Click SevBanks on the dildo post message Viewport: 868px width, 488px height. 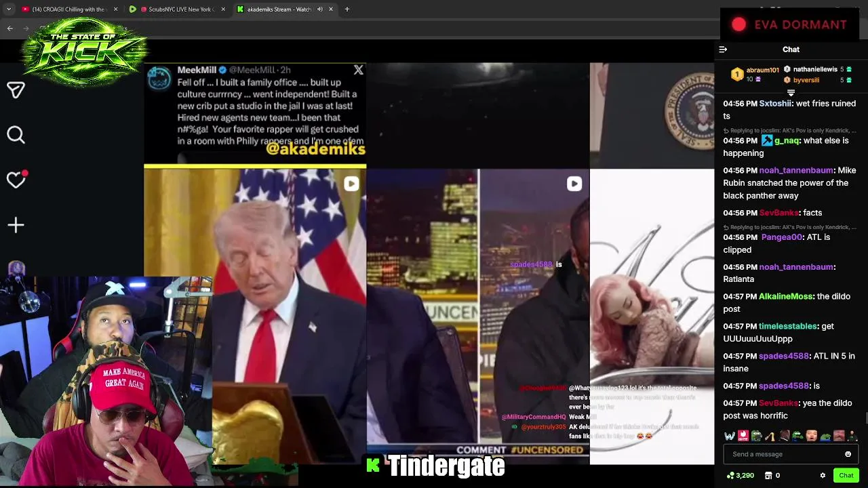(x=778, y=403)
